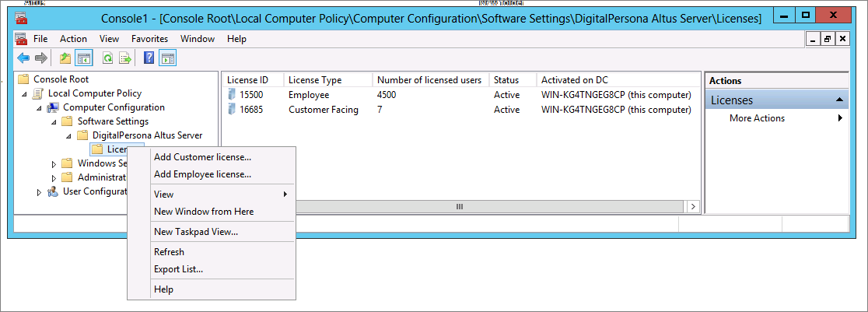Select license 15500 row icon
This screenshot has height=312, width=868.
(231, 95)
